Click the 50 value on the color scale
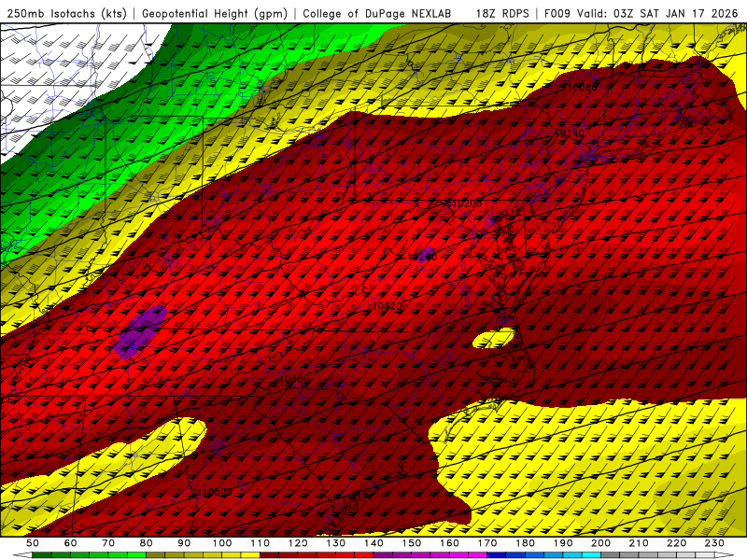This screenshot has width=747, height=560. pos(33,543)
